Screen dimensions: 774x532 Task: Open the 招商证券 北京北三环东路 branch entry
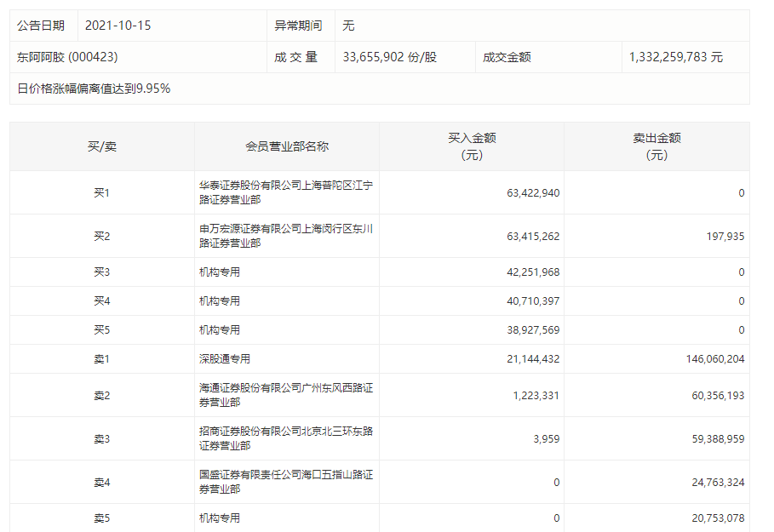(285, 438)
